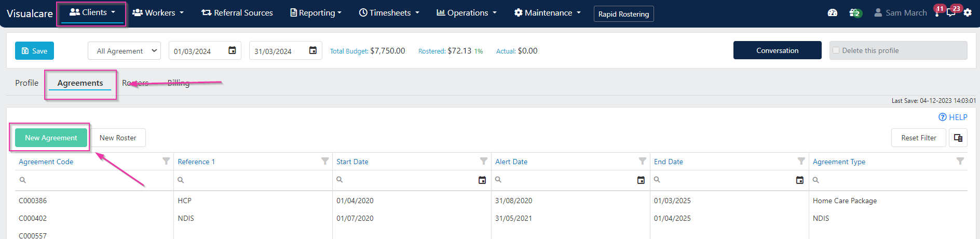Click the Total Budget $7,750.00 value
This screenshot has height=239, width=980.
(x=388, y=51)
